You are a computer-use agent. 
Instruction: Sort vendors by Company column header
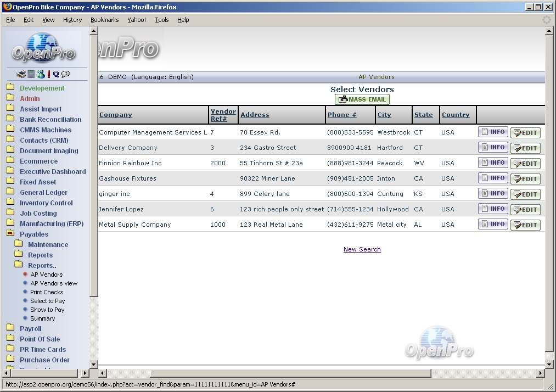(115, 115)
